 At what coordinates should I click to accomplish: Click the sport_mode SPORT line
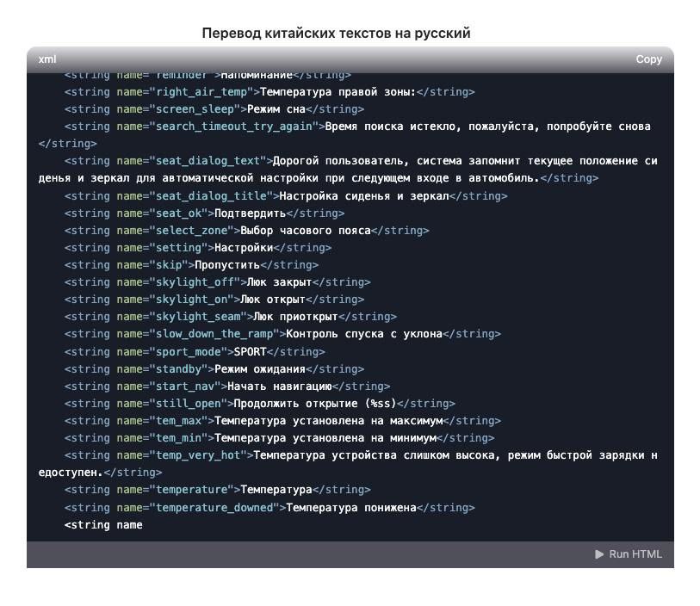coord(195,352)
